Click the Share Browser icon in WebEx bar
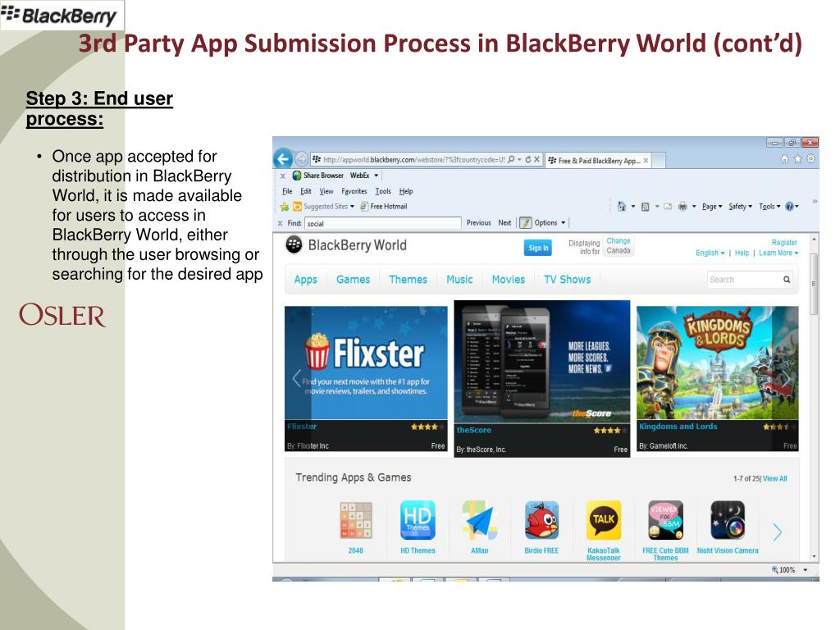Viewport: 840px width, 630px height. click(x=297, y=176)
